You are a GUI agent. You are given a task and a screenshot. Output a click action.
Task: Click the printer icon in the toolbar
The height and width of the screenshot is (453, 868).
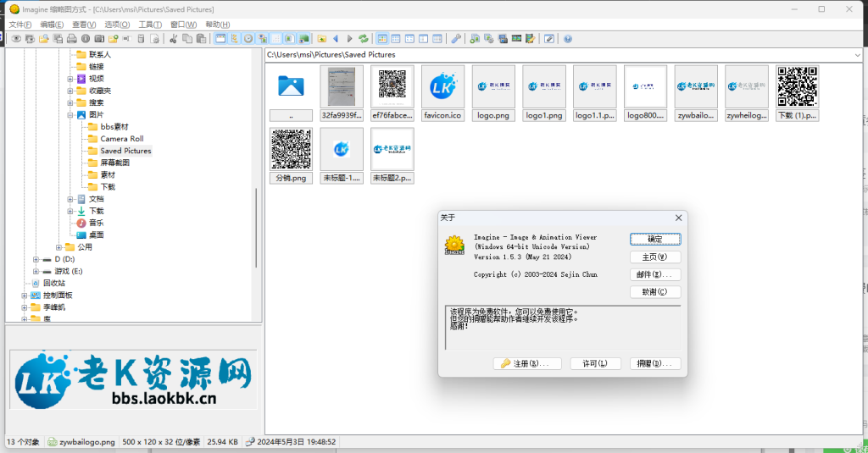[x=72, y=39]
